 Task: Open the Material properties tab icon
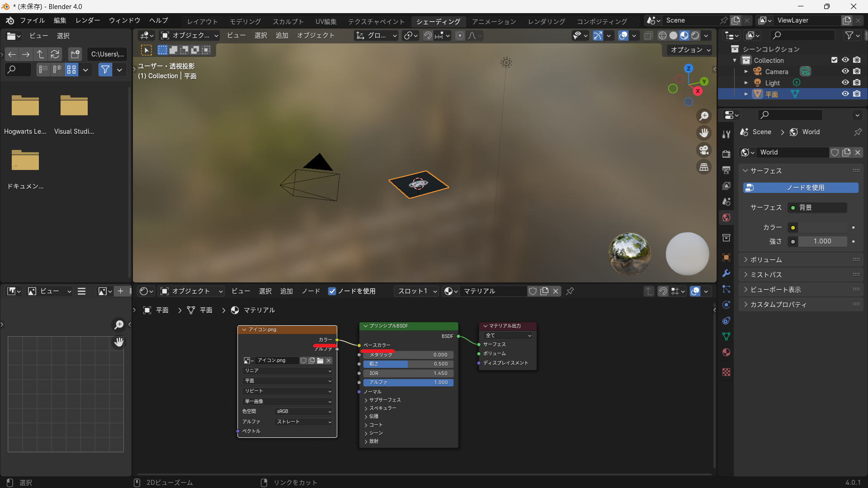point(726,352)
